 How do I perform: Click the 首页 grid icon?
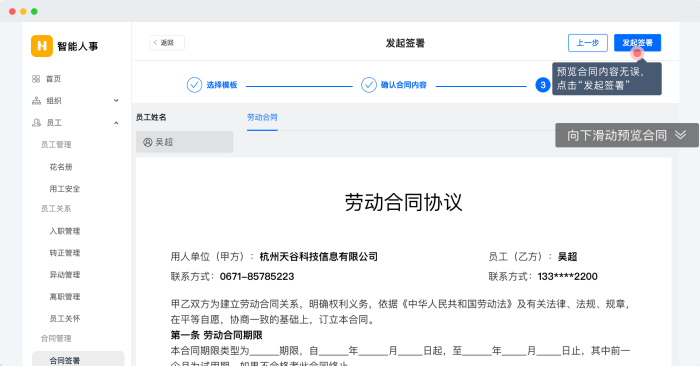(36, 79)
